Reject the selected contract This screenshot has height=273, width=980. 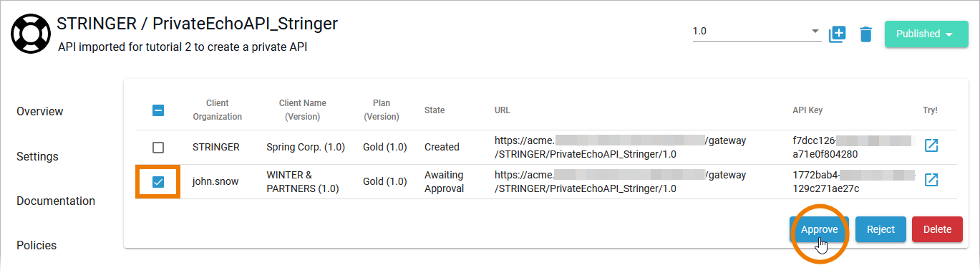(x=880, y=229)
